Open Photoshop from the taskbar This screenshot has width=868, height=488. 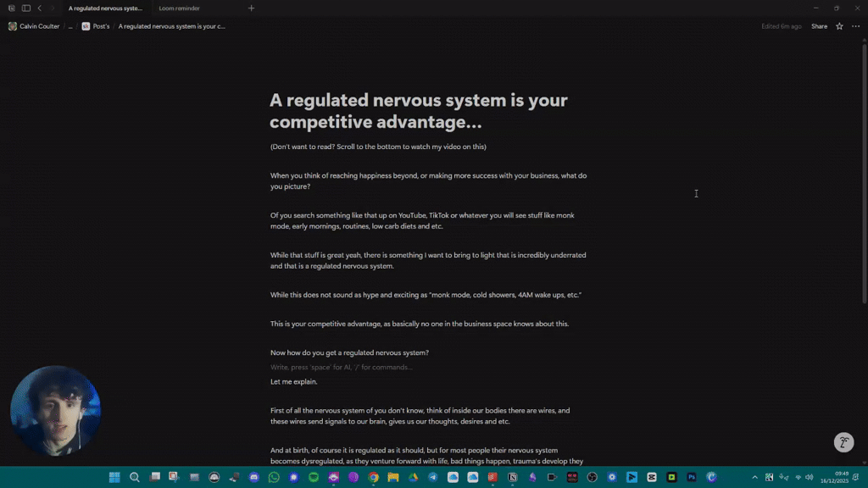point(691,477)
